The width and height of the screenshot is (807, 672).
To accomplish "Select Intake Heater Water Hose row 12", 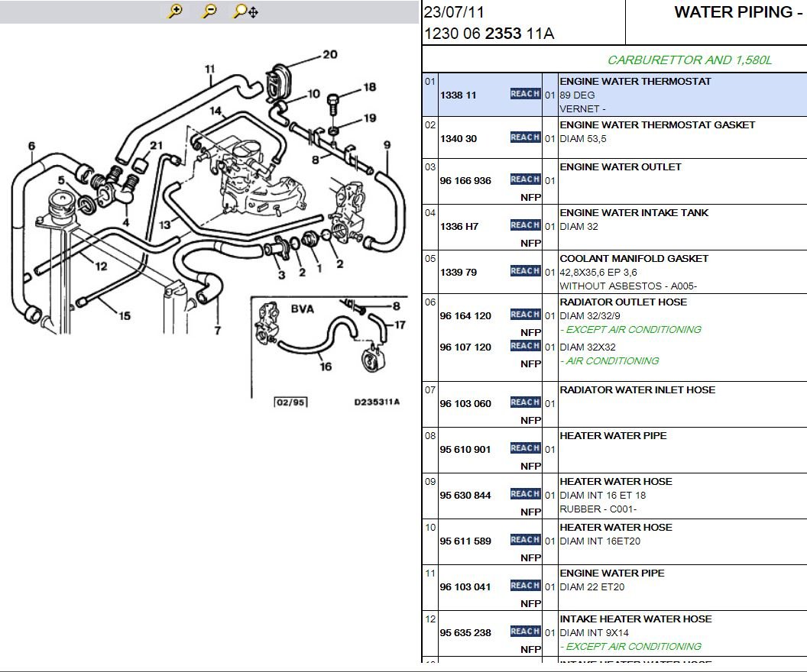I will pyautogui.click(x=614, y=634).
